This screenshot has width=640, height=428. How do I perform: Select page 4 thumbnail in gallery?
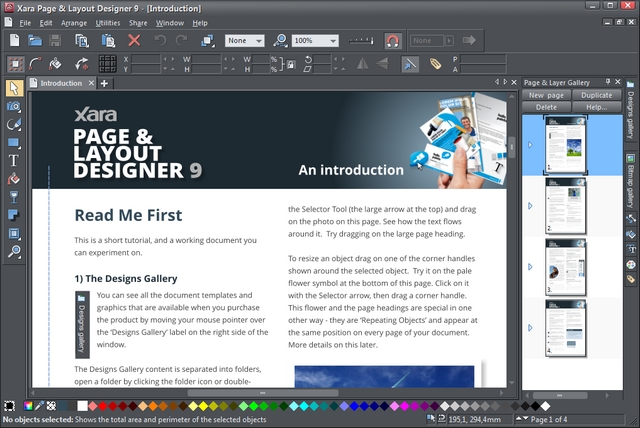[x=566, y=328]
